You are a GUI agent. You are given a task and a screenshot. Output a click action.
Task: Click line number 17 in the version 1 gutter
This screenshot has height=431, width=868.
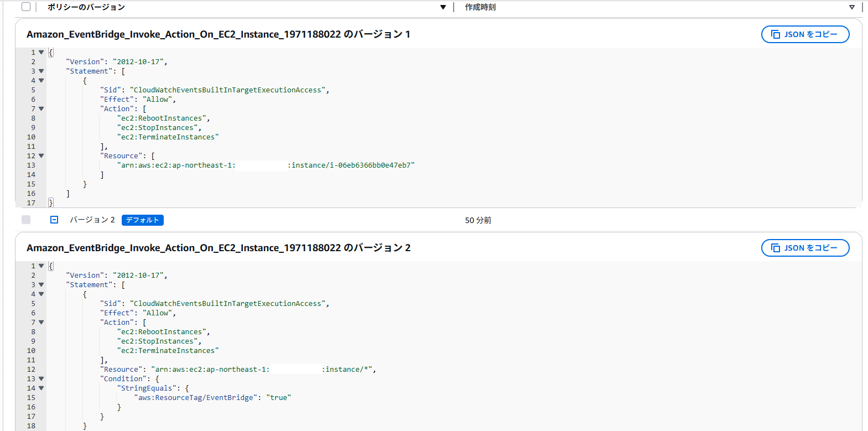click(31, 203)
